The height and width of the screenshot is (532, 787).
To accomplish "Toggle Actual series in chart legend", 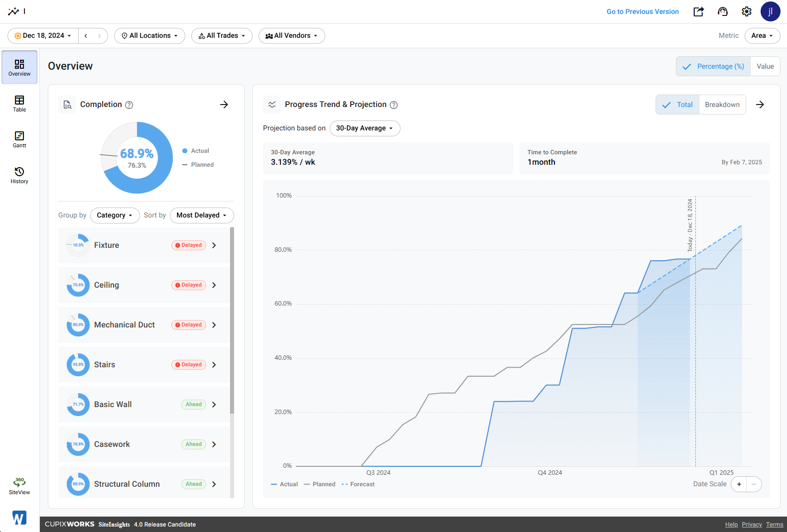I will click(x=284, y=484).
